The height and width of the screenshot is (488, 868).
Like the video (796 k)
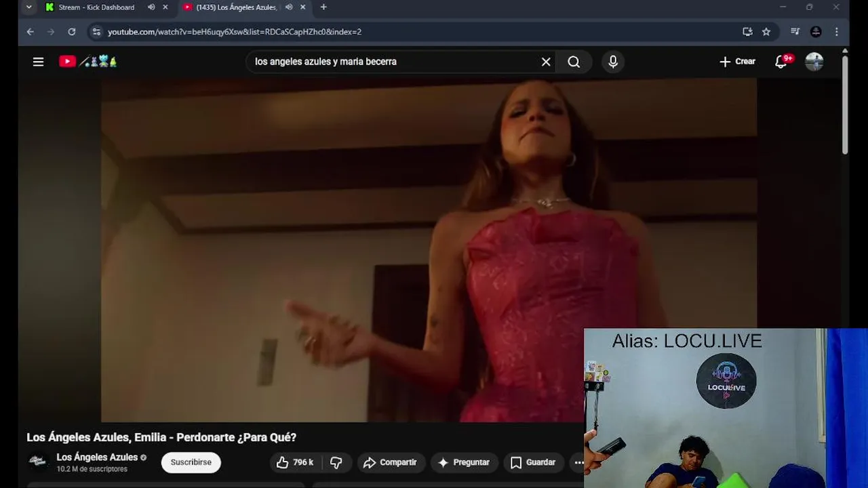294,462
